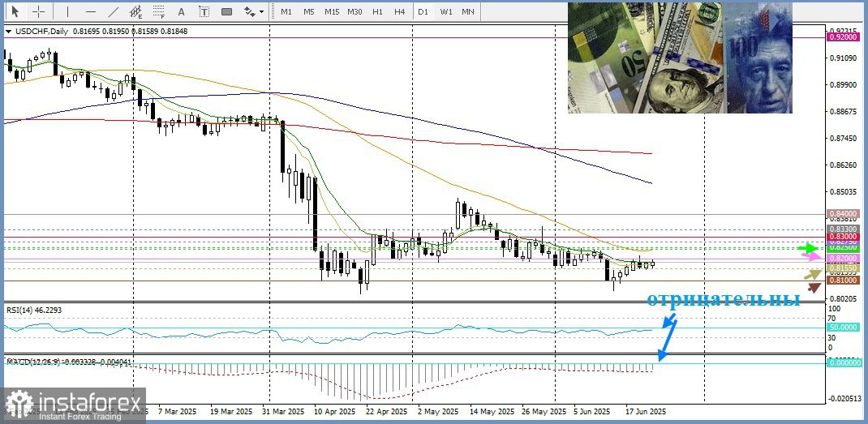The height and width of the screenshot is (424, 868).
Task: Open the arrows objects dropdown
Action: (x=254, y=11)
